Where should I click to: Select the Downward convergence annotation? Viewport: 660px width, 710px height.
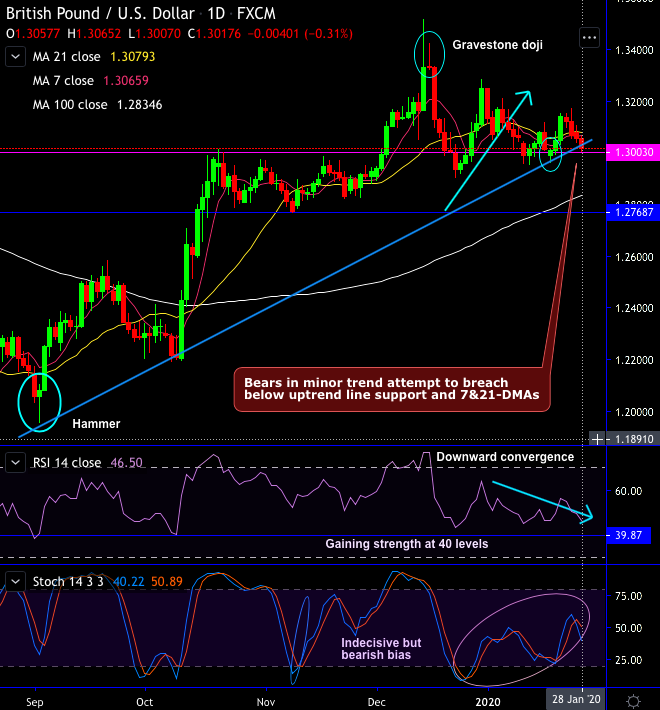505,457
